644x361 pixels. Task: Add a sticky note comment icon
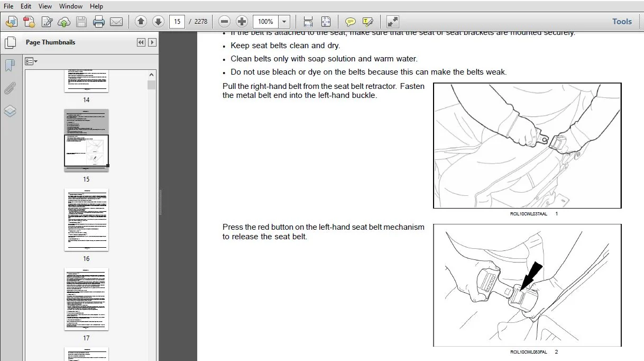pos(350,22)
